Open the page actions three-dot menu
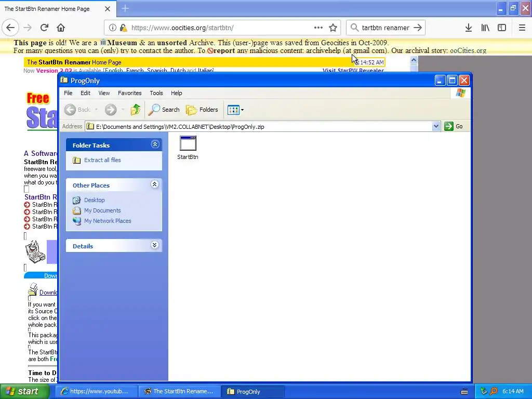532x399 pixels. (318, 28)
